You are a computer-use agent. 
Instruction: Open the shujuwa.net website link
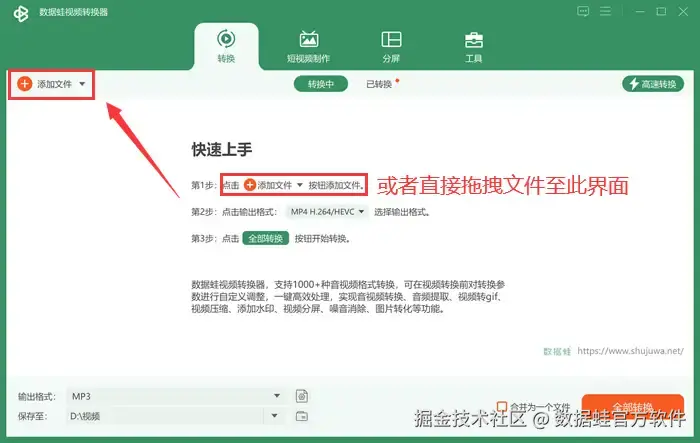(x=630, y=351)
